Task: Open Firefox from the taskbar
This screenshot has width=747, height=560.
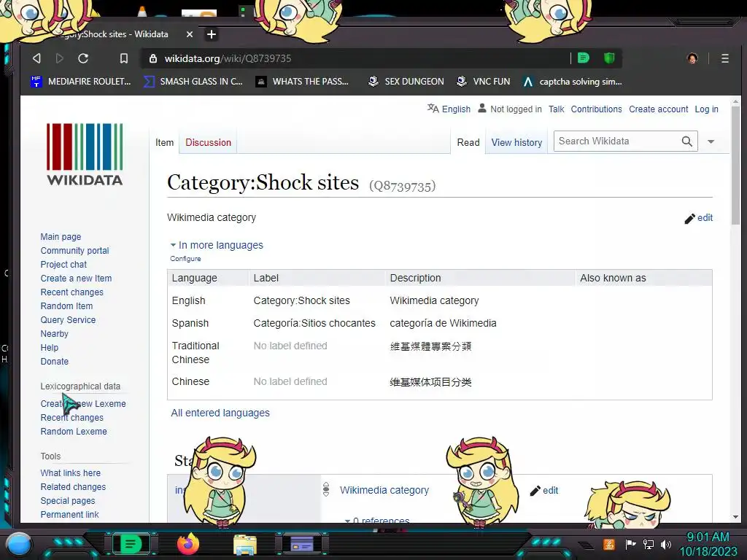Action: click(x=188, y=544)
